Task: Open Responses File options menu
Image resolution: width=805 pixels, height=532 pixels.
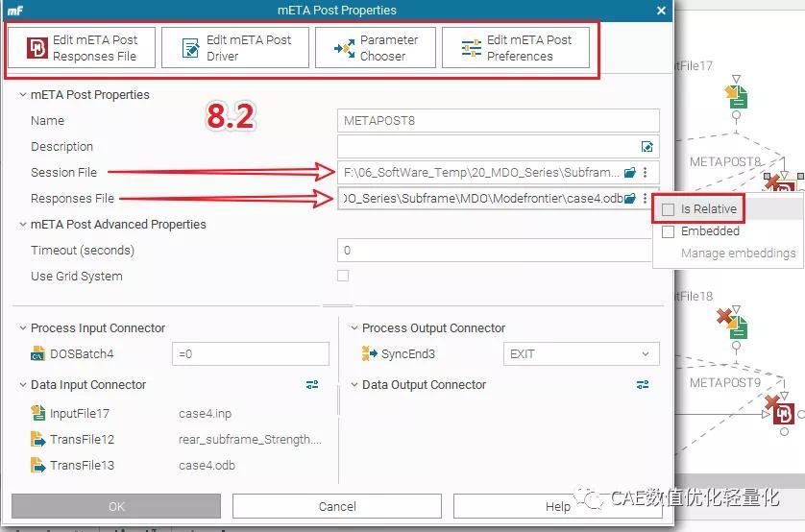Action: coord(646,199)
